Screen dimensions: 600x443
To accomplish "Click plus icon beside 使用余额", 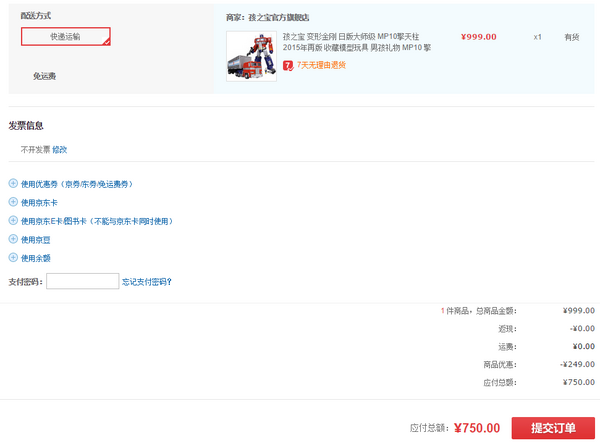I will [13, 257].
